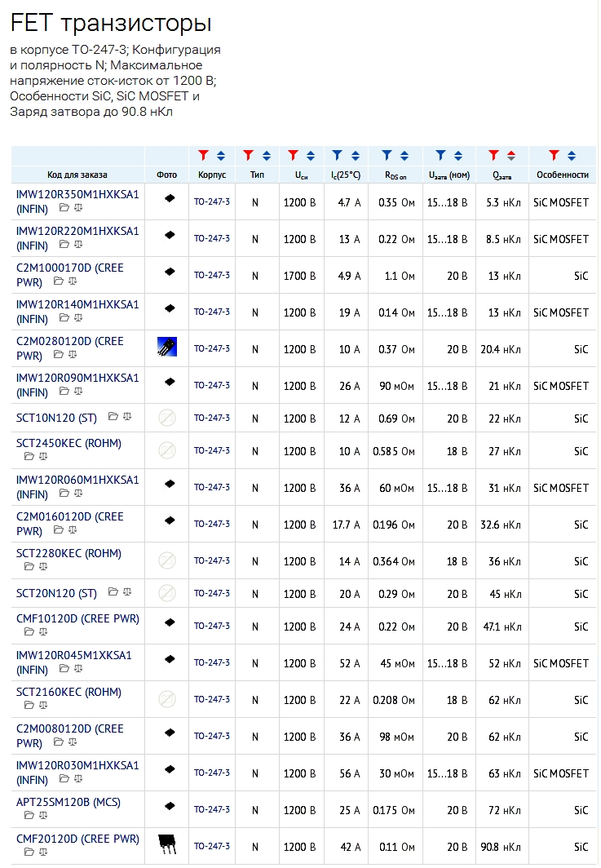This screenshot has width=601, height=868.
Task: Click compare scales icon for IMW120R060M1HXKSA1
Action: click(x=78, y=493)
